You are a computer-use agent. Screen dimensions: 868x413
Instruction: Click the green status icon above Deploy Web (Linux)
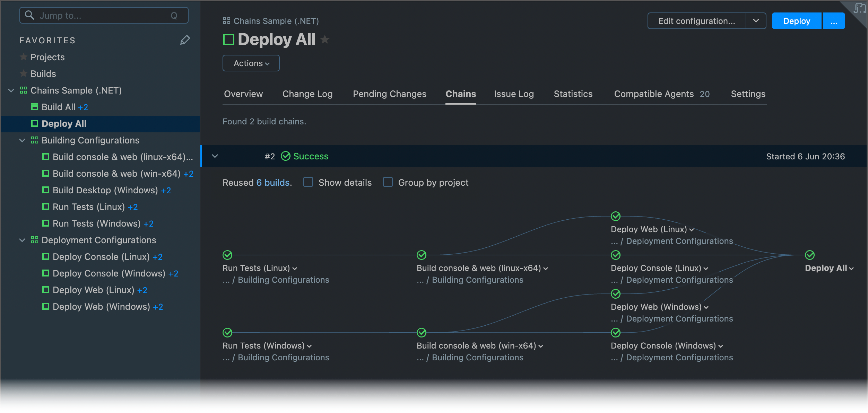pyautogui.click(x=615, y=217)
